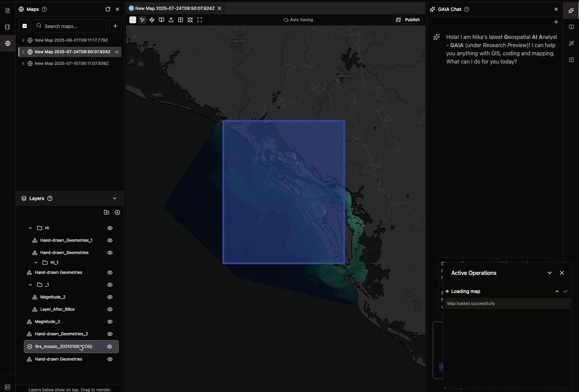Viewport: 579px width, 392px height.
Task: Create a new layer folder
Action: 107,212
